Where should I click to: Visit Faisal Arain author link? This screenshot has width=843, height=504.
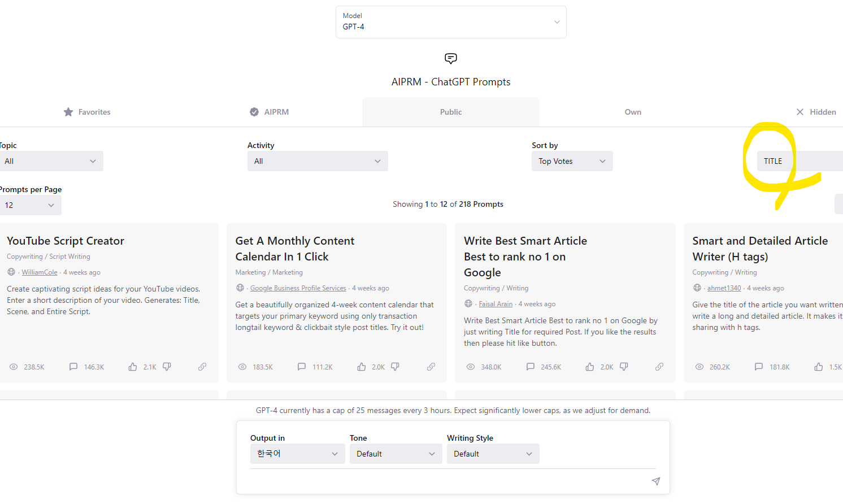click(496, 304)
